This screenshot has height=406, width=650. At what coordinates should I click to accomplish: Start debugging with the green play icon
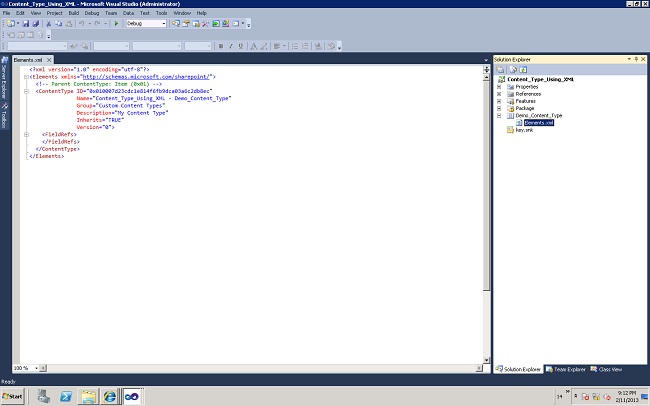click(116, 24)
